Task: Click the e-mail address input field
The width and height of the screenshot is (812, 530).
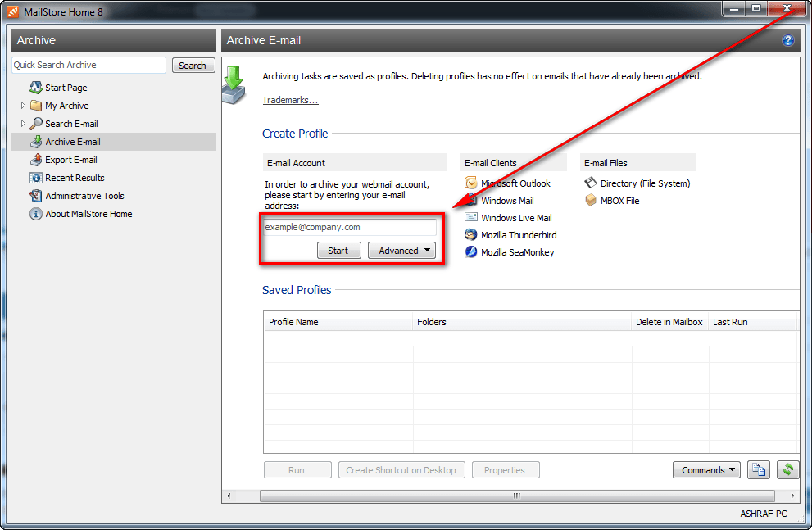Action: [350, 227]
